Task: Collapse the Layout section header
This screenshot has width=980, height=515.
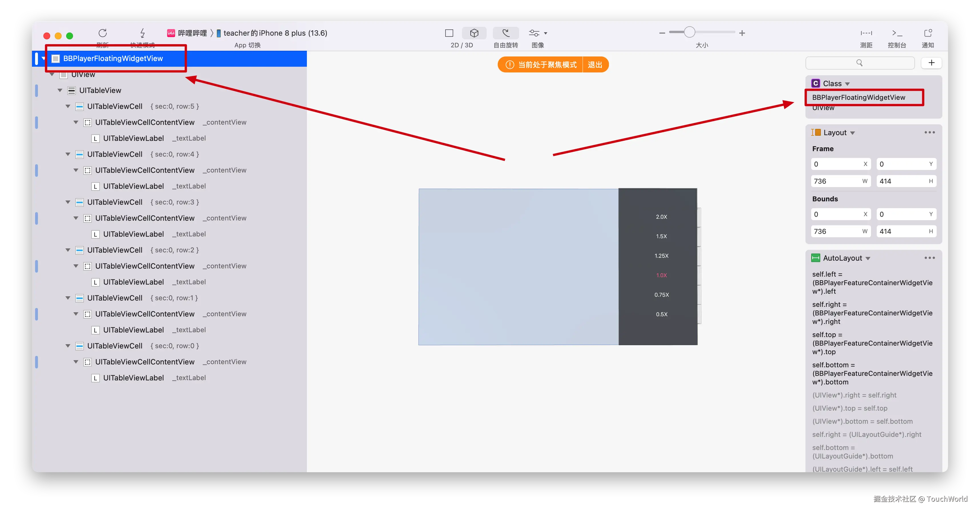Action: pyautogui.click(x=853, y=133)
